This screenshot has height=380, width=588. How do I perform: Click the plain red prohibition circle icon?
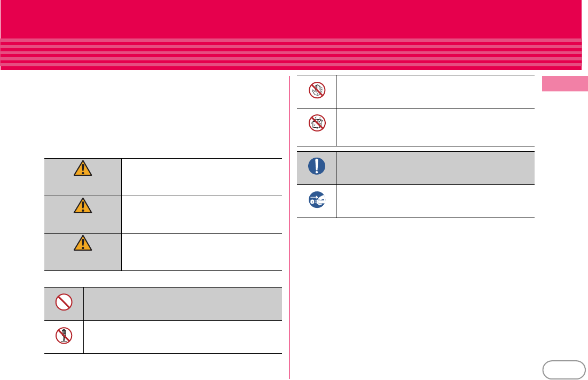click(x=64, y=303)
